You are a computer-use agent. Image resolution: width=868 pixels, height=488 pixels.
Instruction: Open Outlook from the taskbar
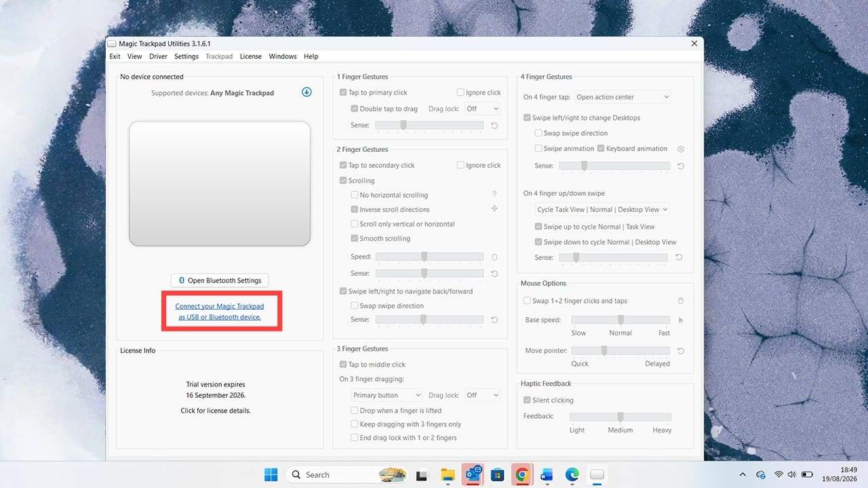(x=472, y=474)
